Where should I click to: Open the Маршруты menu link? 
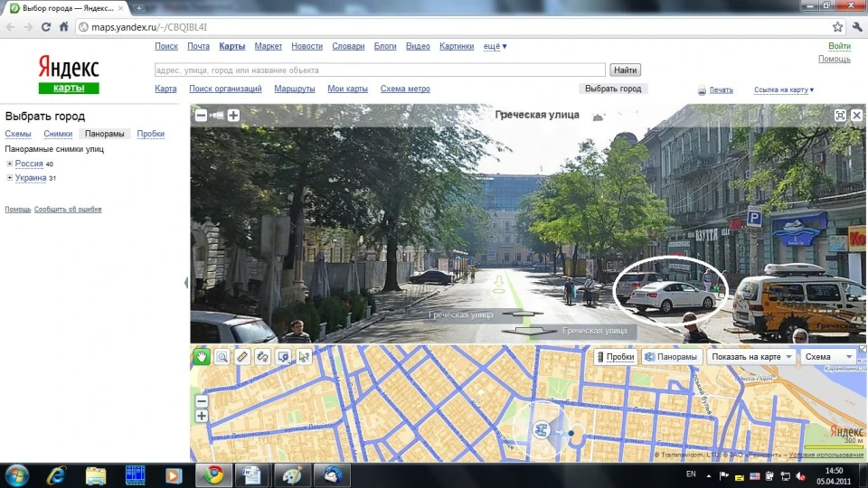[295, 89]
